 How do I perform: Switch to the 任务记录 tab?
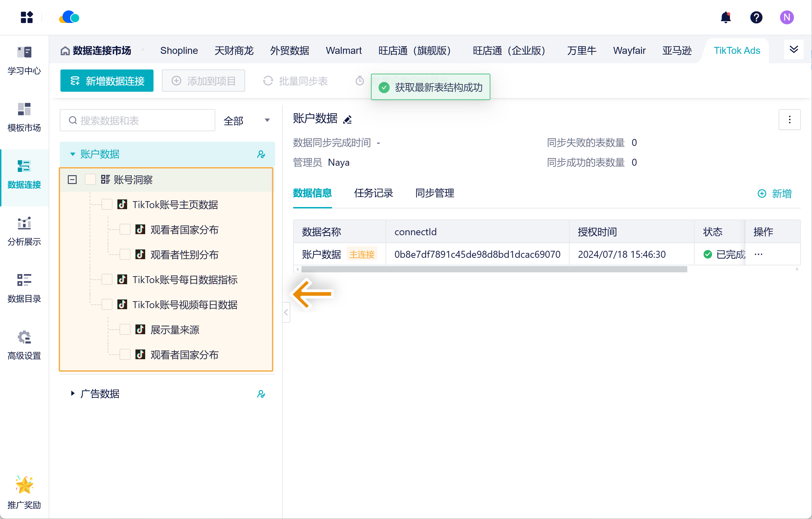[x=373, y=193]
